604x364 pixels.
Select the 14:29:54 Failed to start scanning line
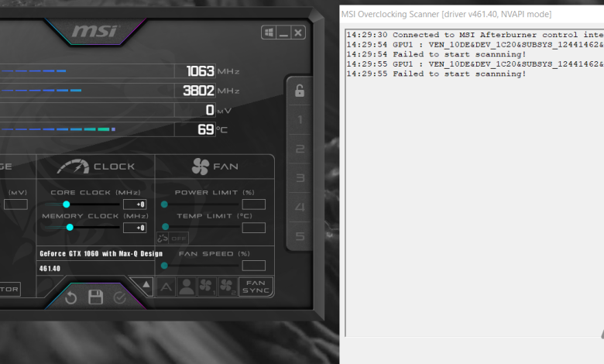click(436, 54)
